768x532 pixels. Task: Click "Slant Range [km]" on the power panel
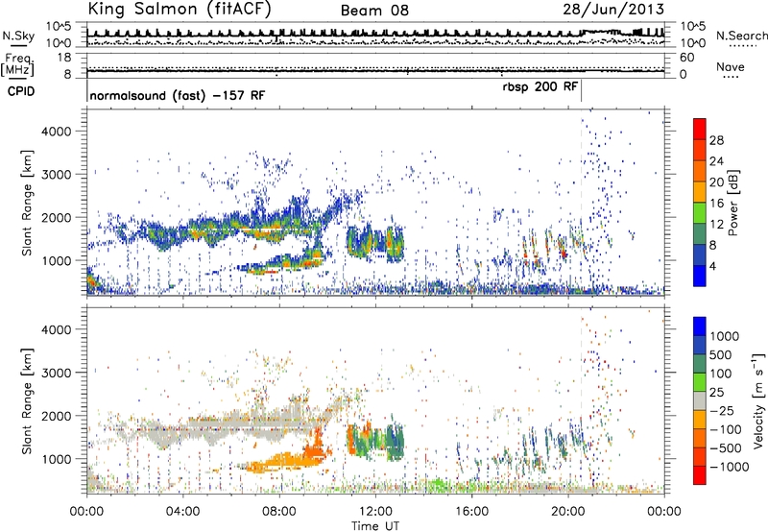28,203
